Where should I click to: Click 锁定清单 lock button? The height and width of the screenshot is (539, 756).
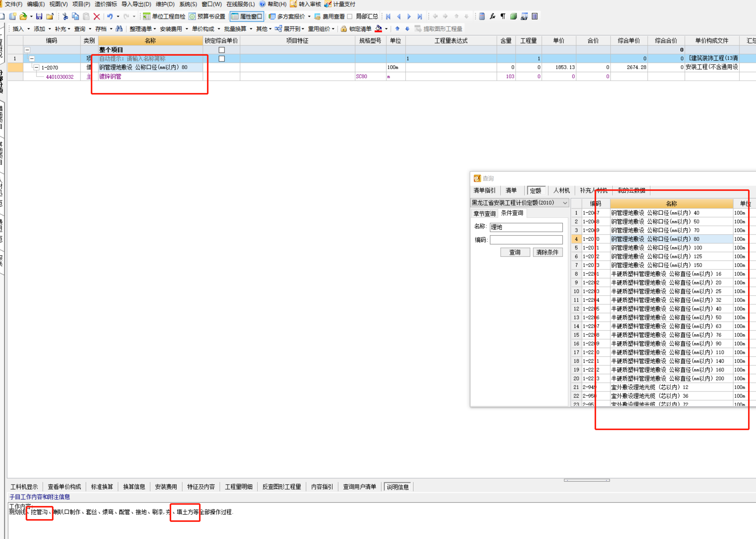pos(356,29)
